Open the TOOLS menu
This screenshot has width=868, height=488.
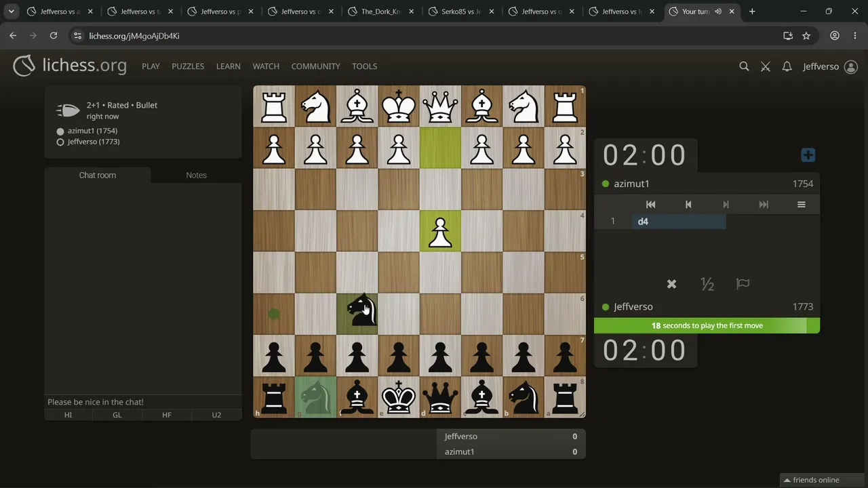pyautogui.click(x=364, y=66)
